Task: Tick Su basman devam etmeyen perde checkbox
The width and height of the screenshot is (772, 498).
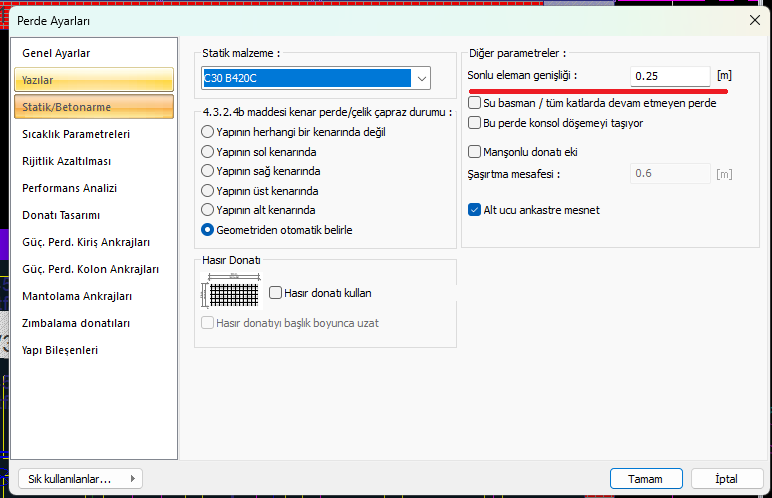Action: [474, 103]
